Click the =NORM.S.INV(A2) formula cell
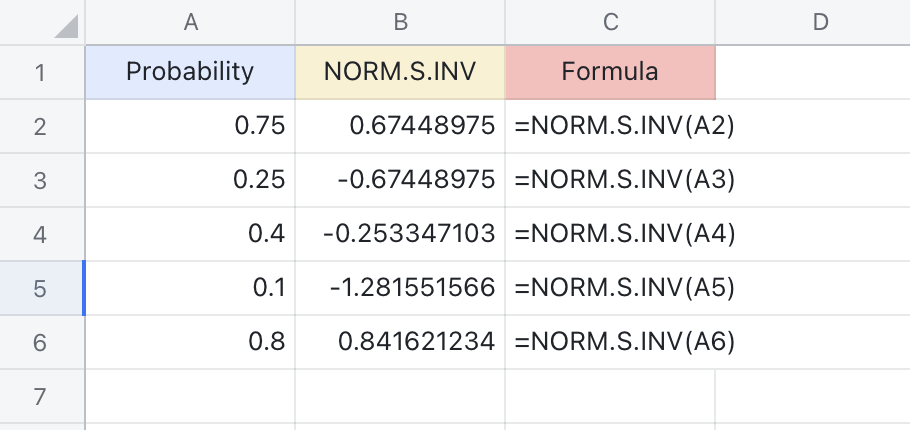 [610, 126]
